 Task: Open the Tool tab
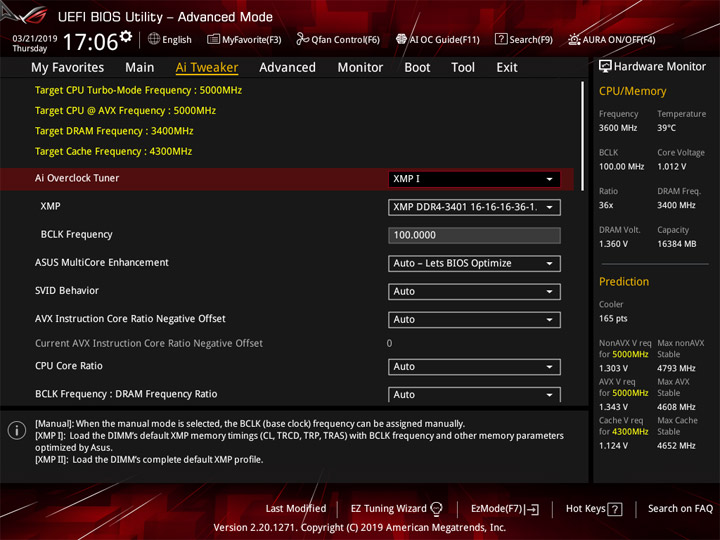coord(463,68)
